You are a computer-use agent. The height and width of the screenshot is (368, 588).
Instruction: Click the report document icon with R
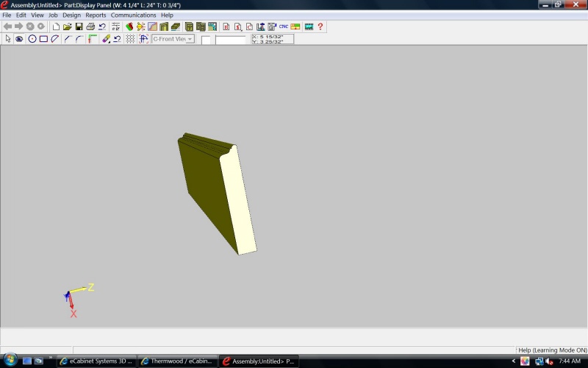click(226, 26)
